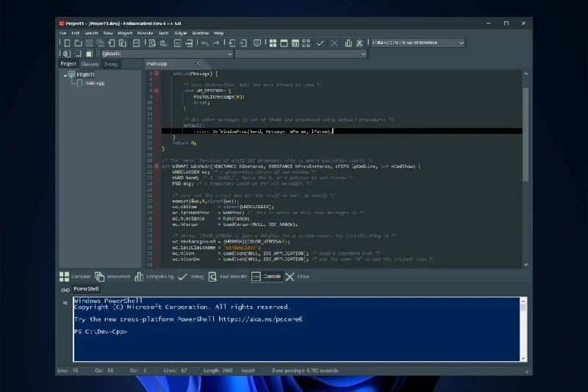
Task: Select main.cpp in the project tree
Action: pyautogui.click(x=95, y=83)
